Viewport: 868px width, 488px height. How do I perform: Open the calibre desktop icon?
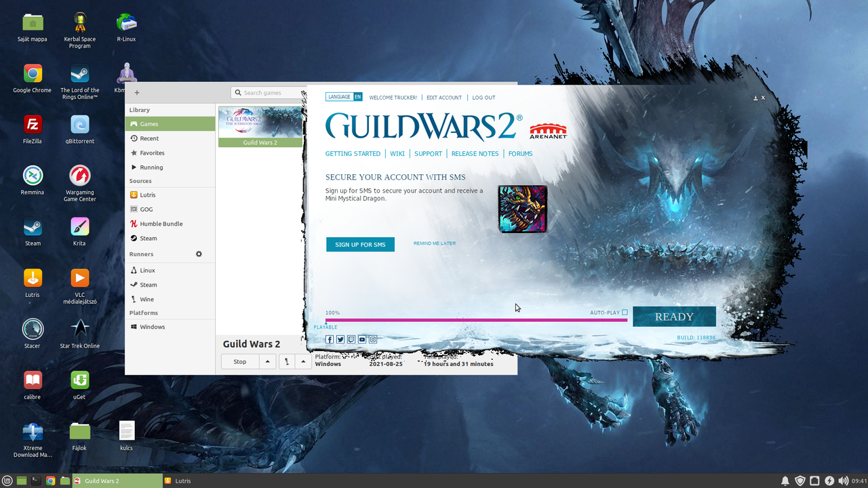pos(33,384)
